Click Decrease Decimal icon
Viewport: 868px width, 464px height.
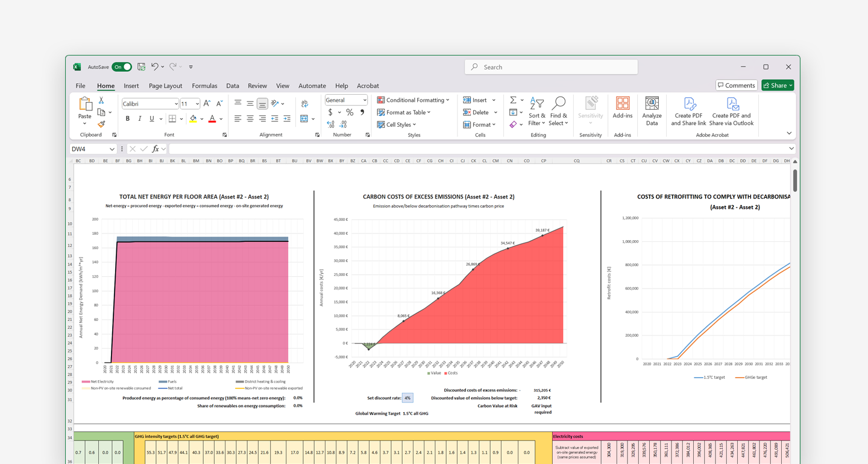343,124
